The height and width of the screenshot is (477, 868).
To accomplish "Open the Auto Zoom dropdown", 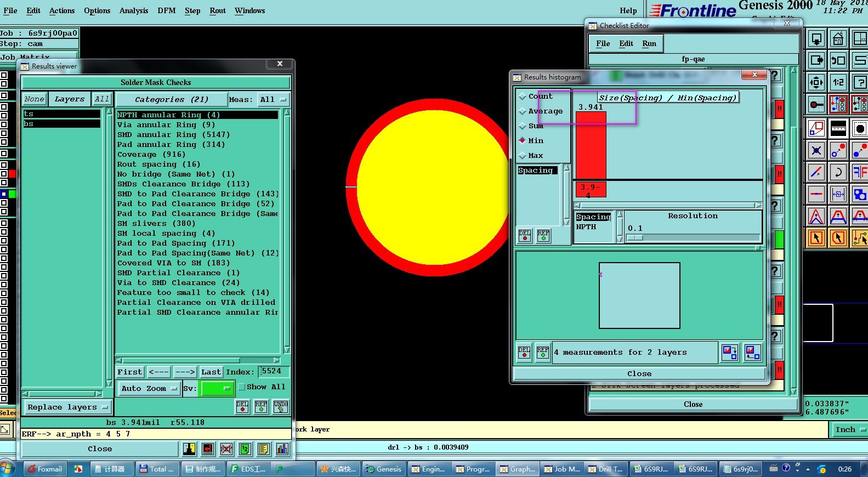I will [x=149, y=389].
